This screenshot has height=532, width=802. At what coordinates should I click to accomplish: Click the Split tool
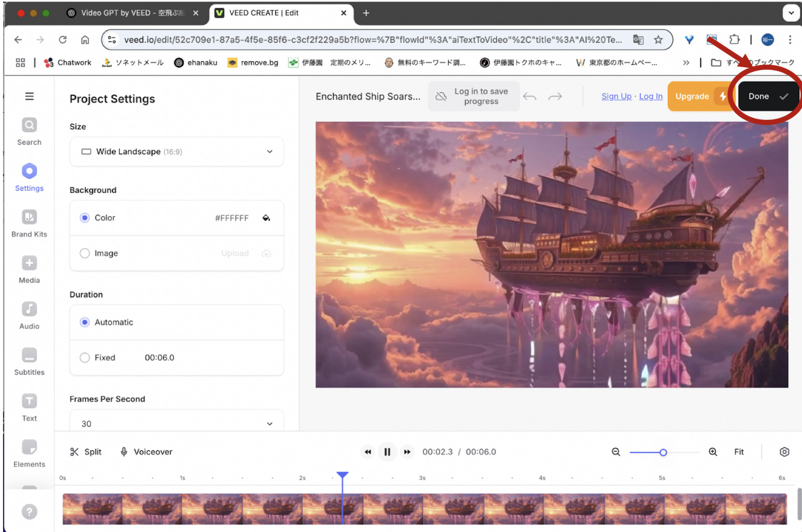coord(86,452)
